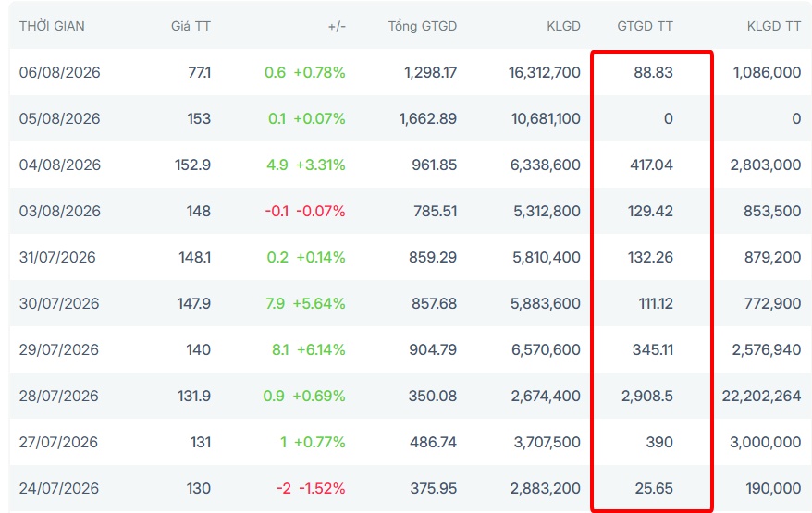
Task: Select the date 28/07/2026
Action: (59, 396)
